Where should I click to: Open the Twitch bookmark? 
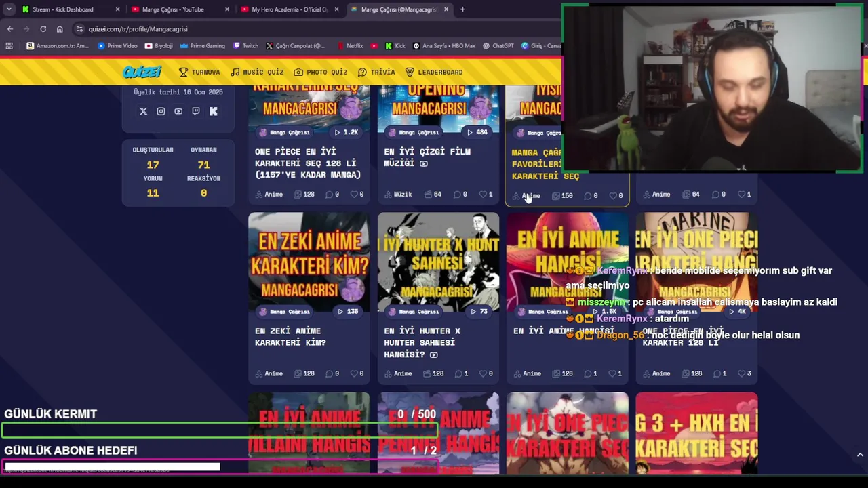[x=245, y=46]
